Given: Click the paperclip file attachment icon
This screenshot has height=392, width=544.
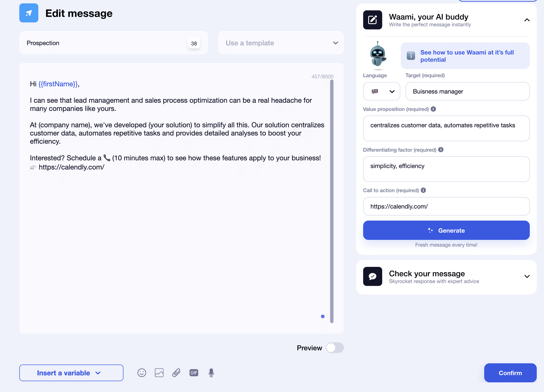Looking at the screenshot, I should [x=177, y=372].
